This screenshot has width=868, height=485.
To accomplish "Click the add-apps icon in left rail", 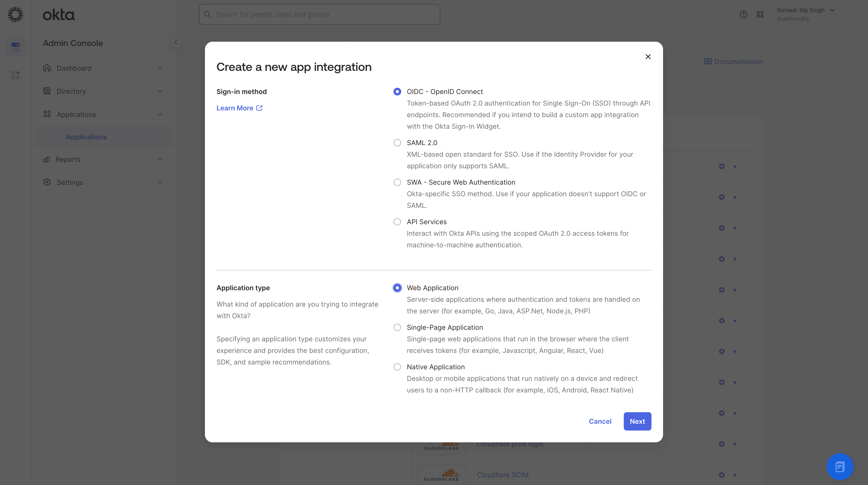I will point(15,75).
